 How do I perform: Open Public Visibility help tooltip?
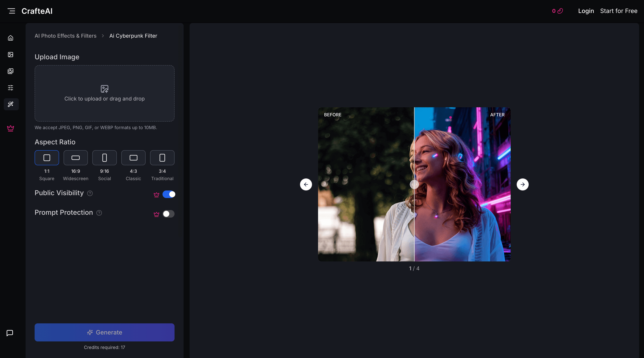(90, 193)
